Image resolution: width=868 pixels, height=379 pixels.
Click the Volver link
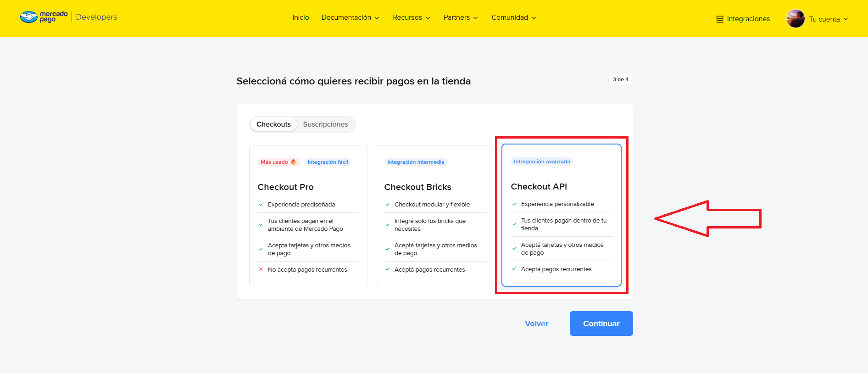click(536, 324)
